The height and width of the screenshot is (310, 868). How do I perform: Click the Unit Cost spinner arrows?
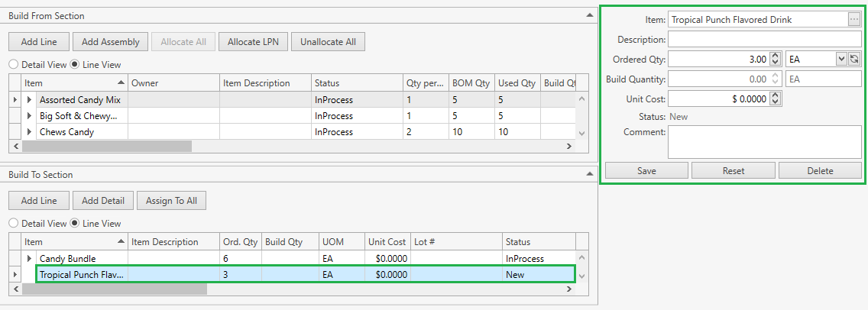click(x=776, y=98)
